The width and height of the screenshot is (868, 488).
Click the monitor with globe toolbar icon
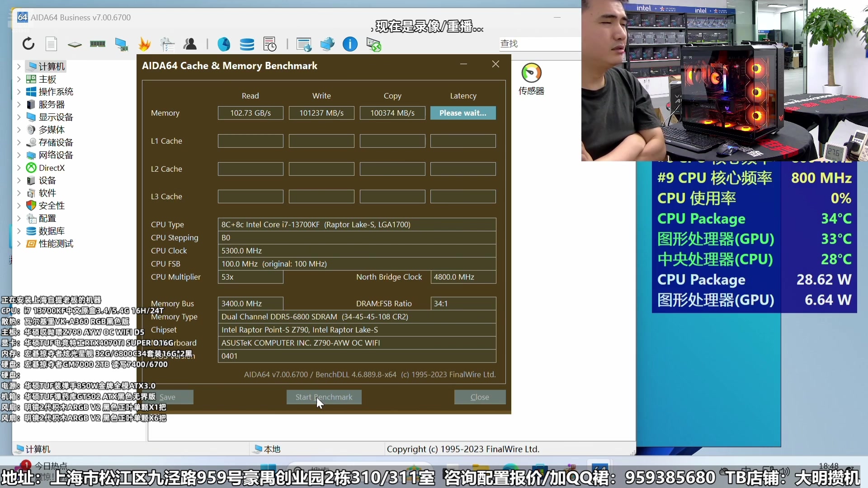click(x=327, y=44)
